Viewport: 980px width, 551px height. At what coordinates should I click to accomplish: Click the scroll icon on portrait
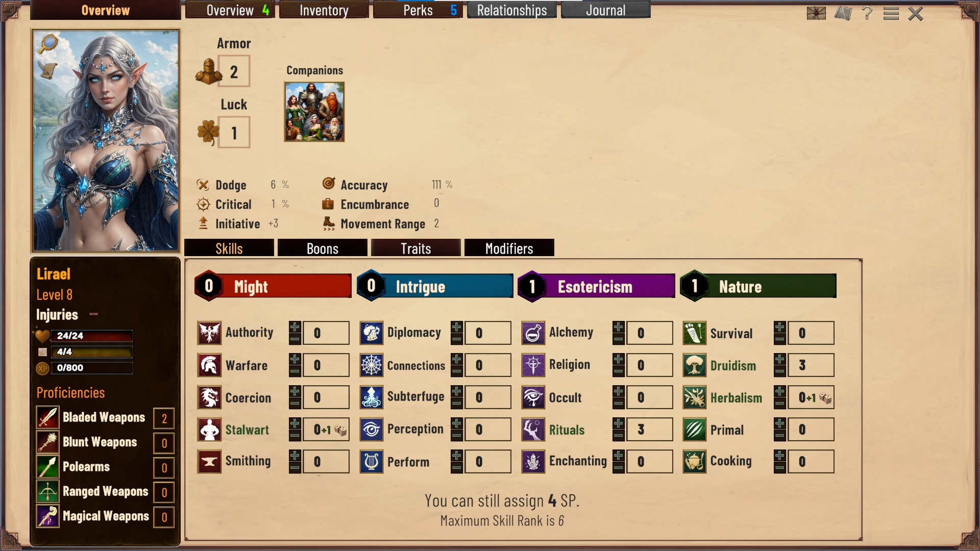(47, 69)
